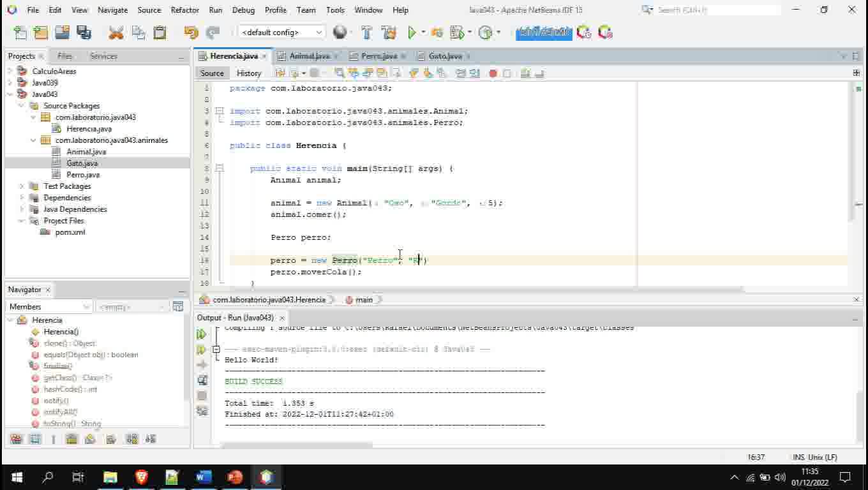Open the Members dropdown in Navigator
868x490 pixels.
(50, 307)
